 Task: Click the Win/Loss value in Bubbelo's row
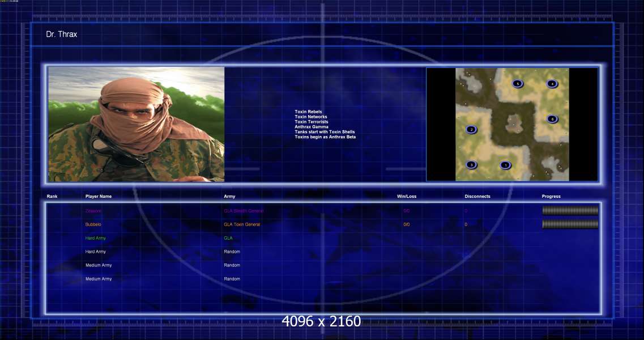(407, 224)
